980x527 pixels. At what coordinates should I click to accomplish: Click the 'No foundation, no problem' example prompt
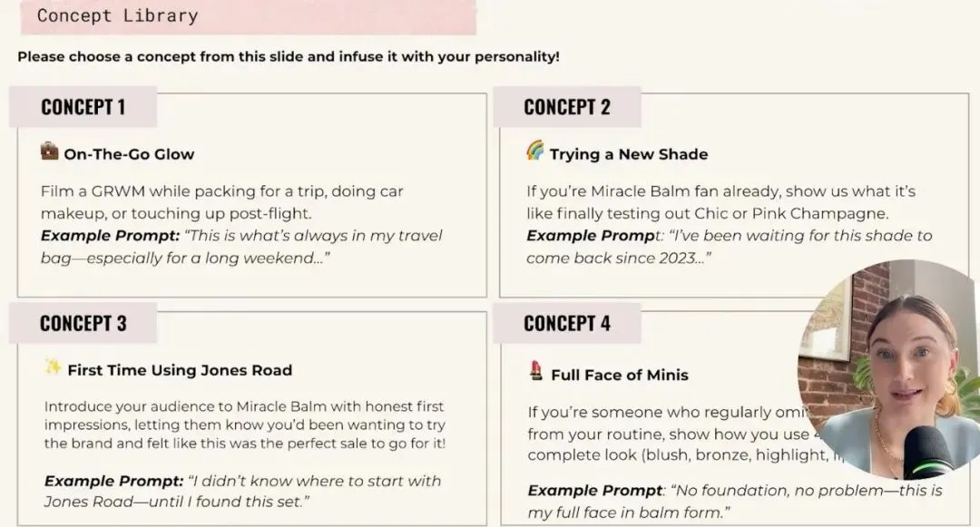pyautogui.click(x=735, y=501)
